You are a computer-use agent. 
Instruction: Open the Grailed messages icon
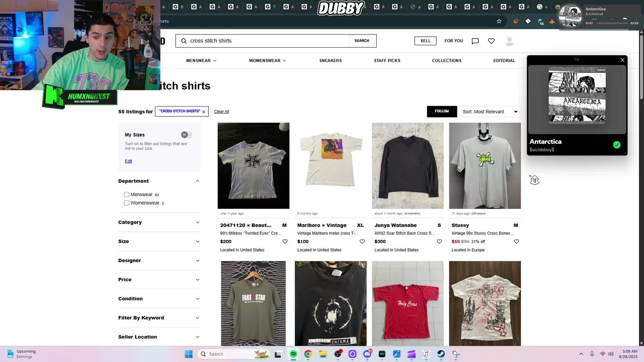click(475, 41)
